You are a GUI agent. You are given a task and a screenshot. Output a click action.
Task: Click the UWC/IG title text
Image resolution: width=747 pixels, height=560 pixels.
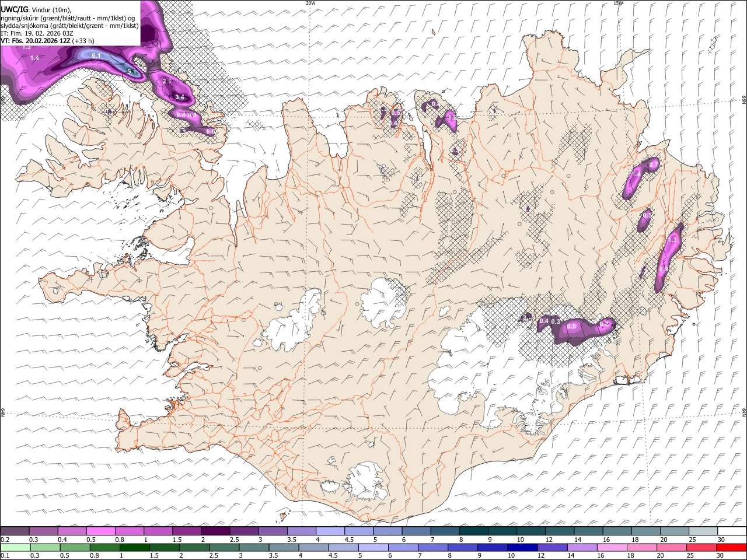14,10
